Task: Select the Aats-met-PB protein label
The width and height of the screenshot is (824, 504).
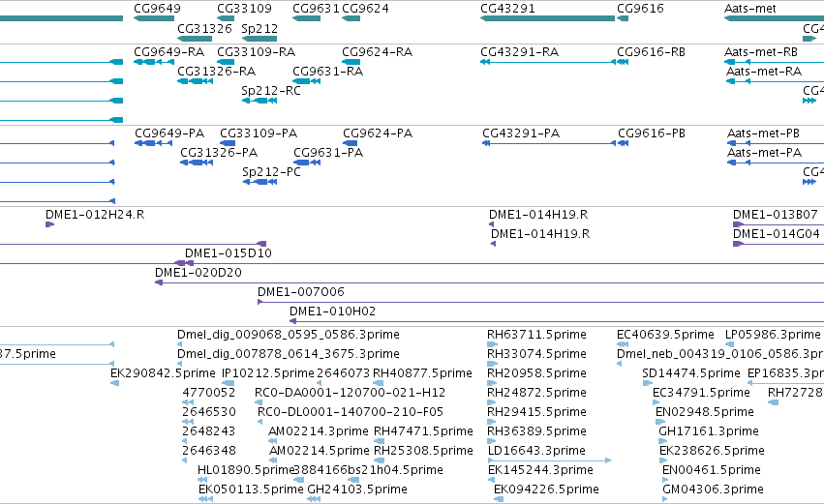Action: point(763,133)
